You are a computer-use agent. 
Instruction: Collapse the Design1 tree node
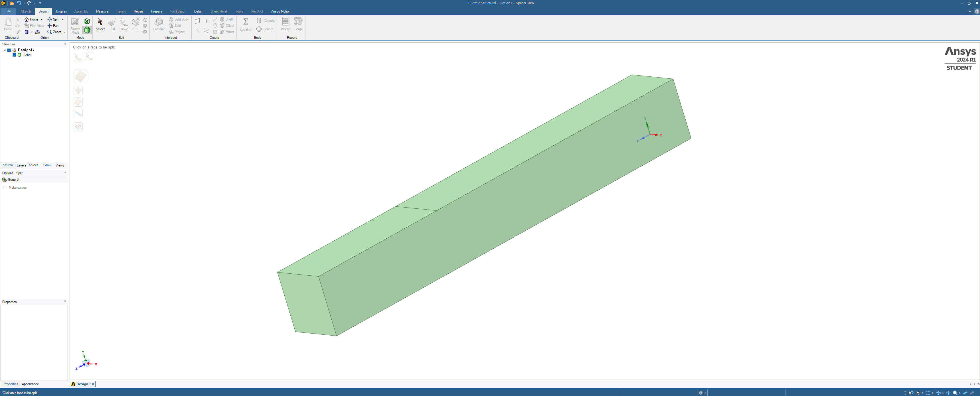(x=5, y=50)
